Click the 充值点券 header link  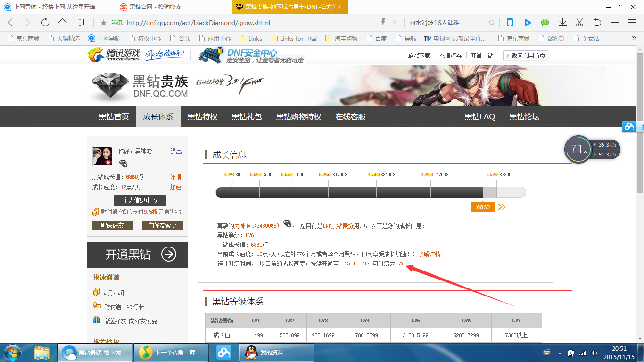[451, 56]
